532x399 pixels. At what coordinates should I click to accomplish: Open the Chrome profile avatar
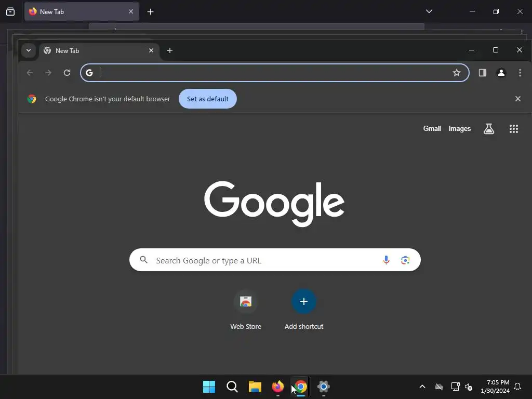point(501,73)
